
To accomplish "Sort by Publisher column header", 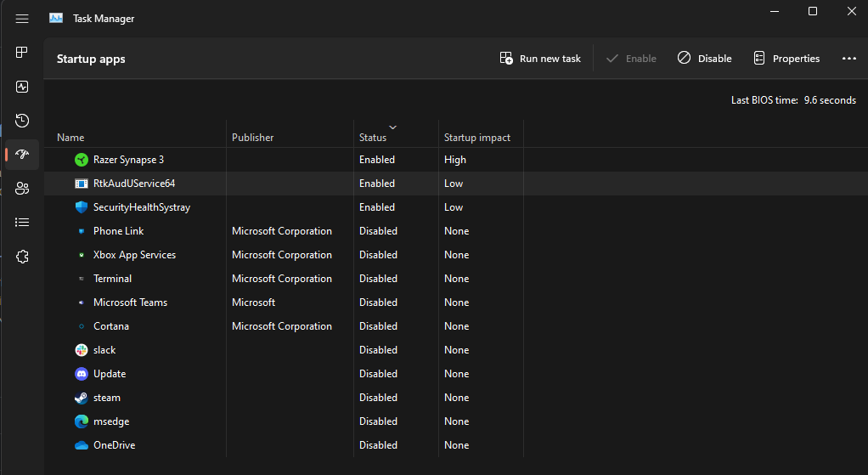I will tap(252, 138).
